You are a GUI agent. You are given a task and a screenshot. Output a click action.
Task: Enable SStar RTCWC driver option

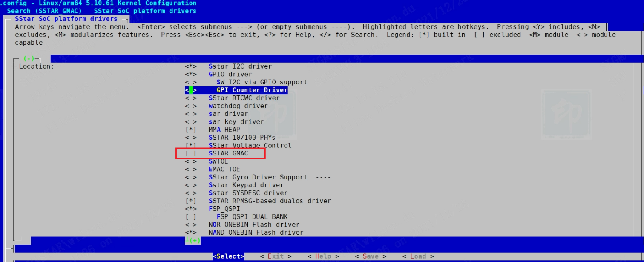(191, 98)
